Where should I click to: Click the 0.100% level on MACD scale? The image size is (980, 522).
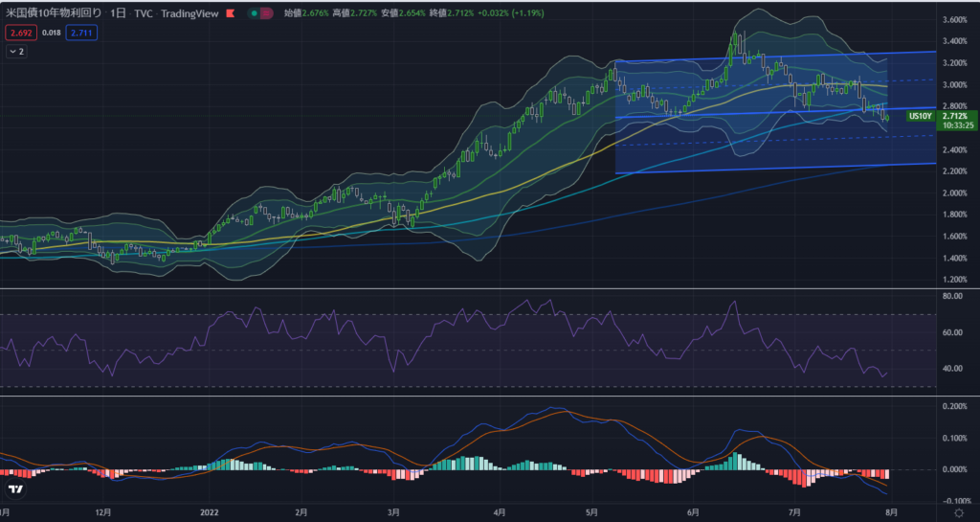[953, 438]
